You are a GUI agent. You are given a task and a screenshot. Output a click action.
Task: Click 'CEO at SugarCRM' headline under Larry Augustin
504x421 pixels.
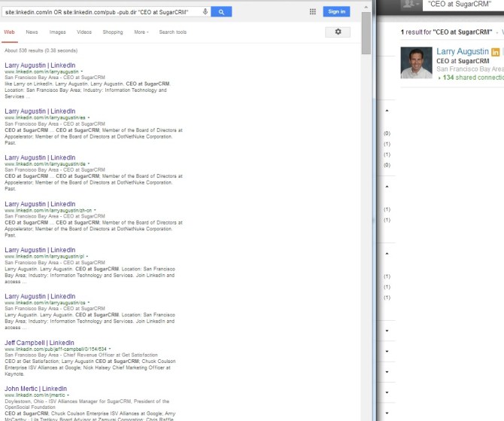click(x=463, y=61)
